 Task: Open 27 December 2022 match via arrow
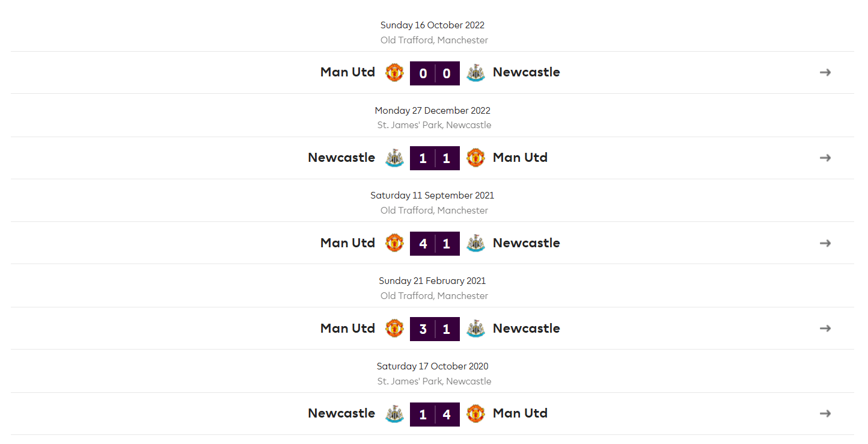pyautogui.click(x=825, y=158)
